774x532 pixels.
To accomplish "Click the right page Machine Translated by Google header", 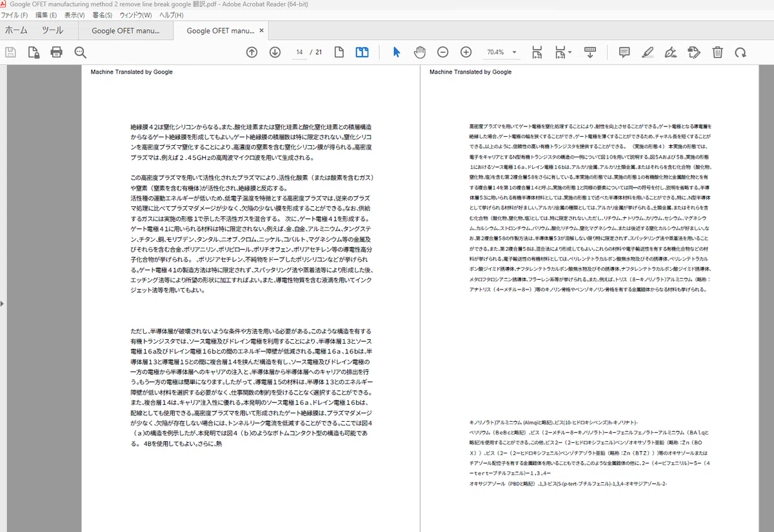I will [x=471, y=72].
